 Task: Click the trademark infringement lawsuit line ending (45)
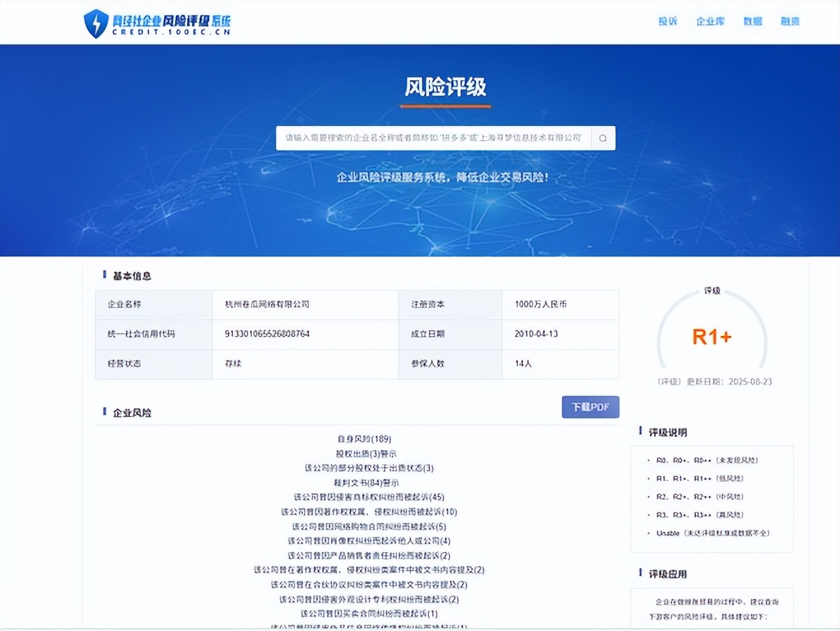(369, 497)
